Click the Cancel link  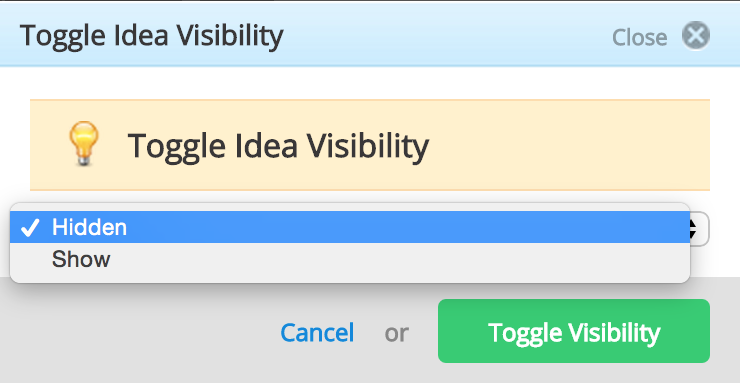coord(317,333)
